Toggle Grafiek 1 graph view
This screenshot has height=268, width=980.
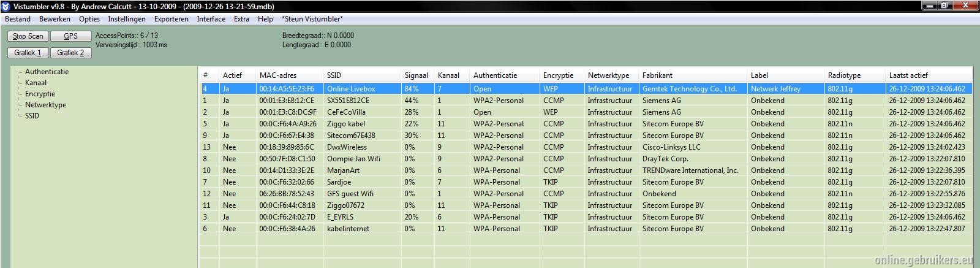(x=28, y=53)
